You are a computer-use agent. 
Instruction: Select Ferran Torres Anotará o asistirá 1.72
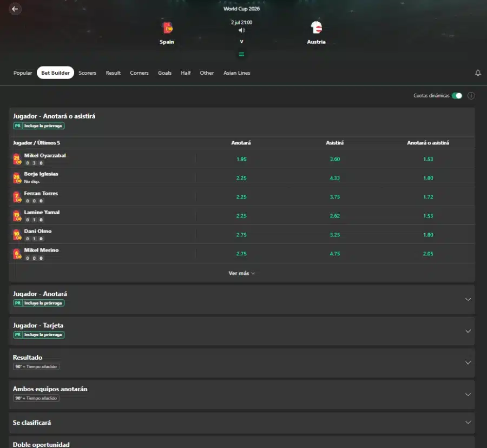428,197
